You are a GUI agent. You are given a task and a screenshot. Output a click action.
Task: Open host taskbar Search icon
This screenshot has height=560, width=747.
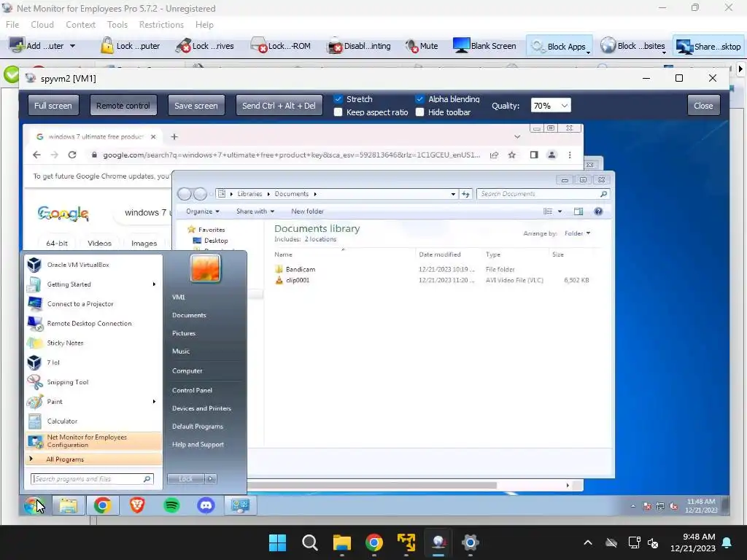tap(309, 542)
